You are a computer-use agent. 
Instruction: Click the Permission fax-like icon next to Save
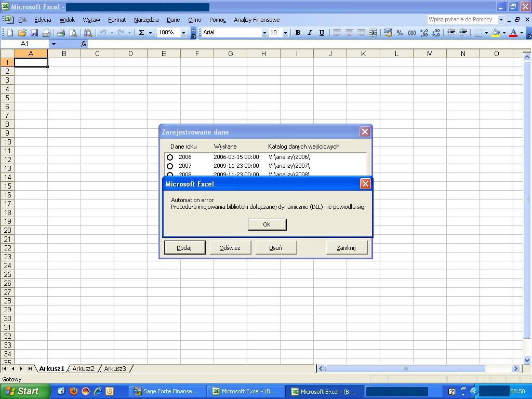point(46,33)
